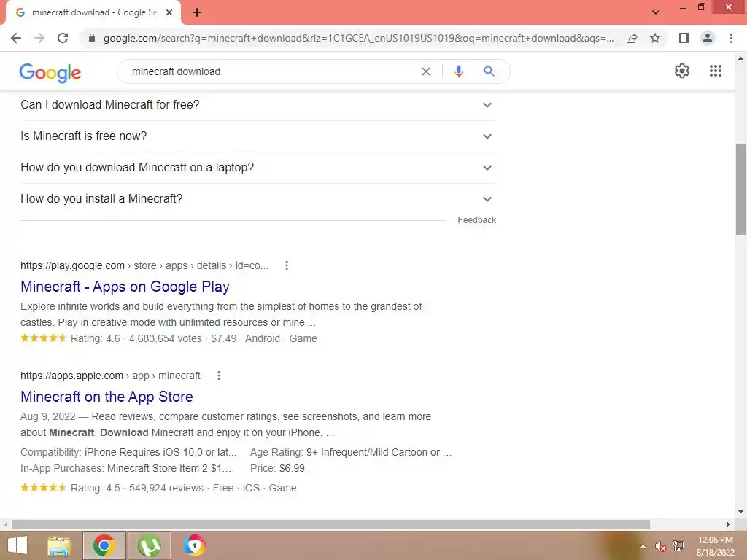Go back with the browser back arrow
This screenshot has width=747, height=560.
pos(16,38)
